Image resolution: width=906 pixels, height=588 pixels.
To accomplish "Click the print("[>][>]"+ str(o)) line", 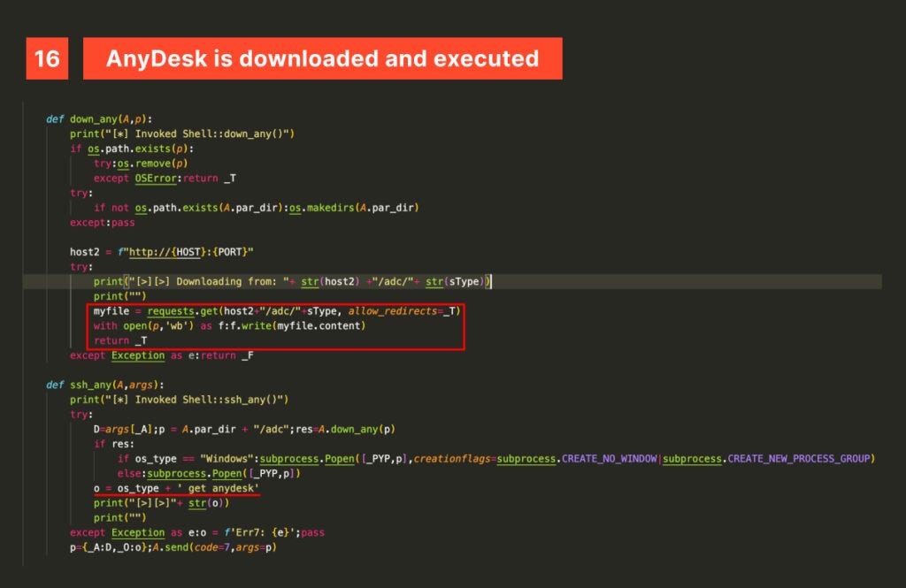I will coord(161,503).
